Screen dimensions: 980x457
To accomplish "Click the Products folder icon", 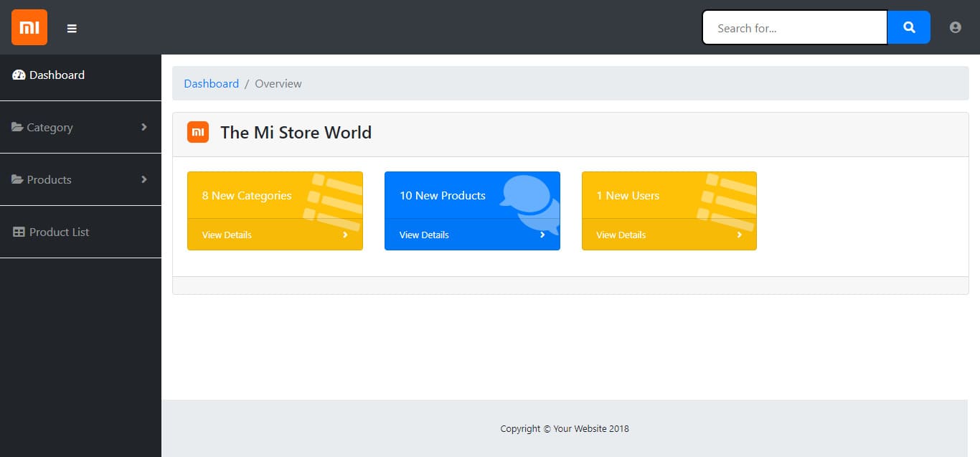I will [x=17, y=180].
